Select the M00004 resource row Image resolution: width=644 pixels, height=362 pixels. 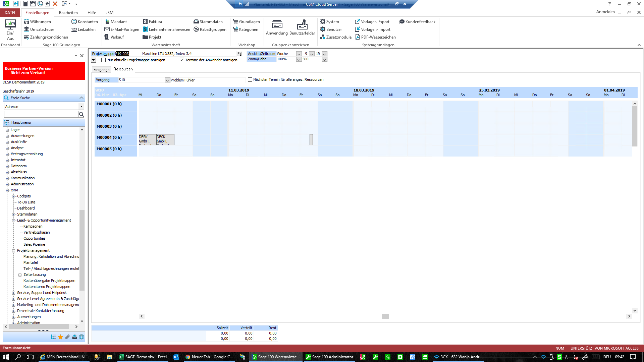(116, 140)
